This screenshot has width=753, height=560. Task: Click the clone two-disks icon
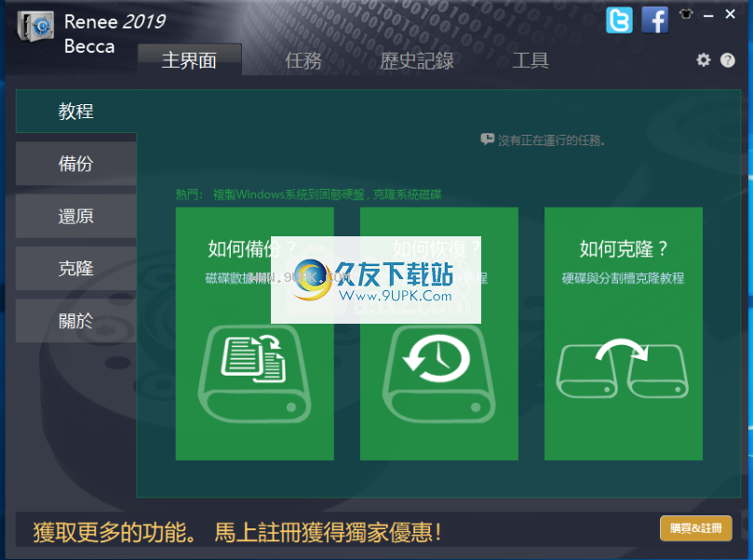tap(623, 368)
